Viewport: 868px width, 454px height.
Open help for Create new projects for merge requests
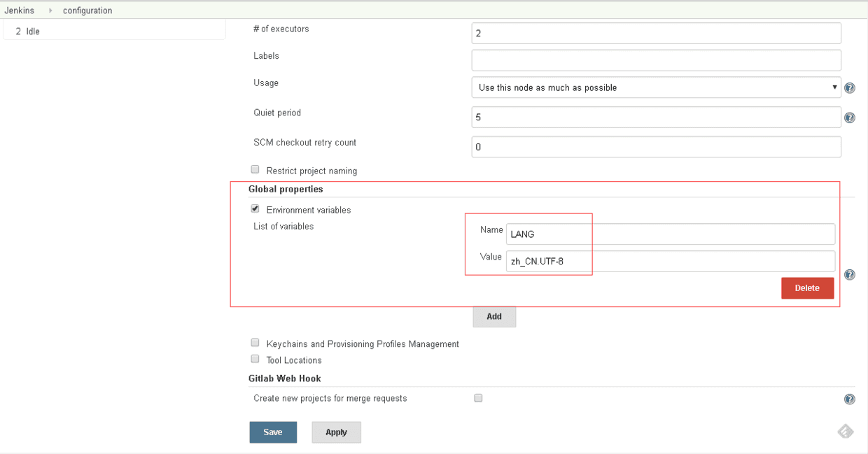pos(850,399)
